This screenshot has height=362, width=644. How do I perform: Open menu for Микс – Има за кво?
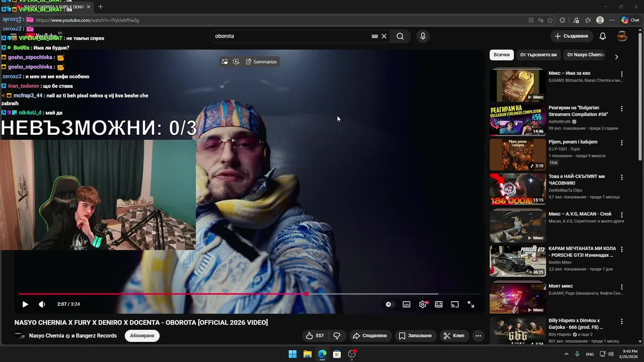coord(622,74)
